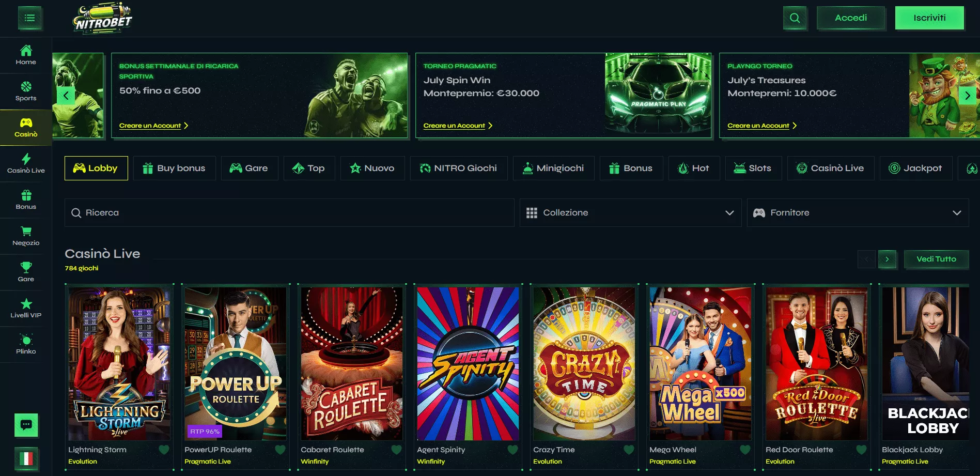
Task: Go to previous Casinò Live games page
Action: (x=866, y=259)
